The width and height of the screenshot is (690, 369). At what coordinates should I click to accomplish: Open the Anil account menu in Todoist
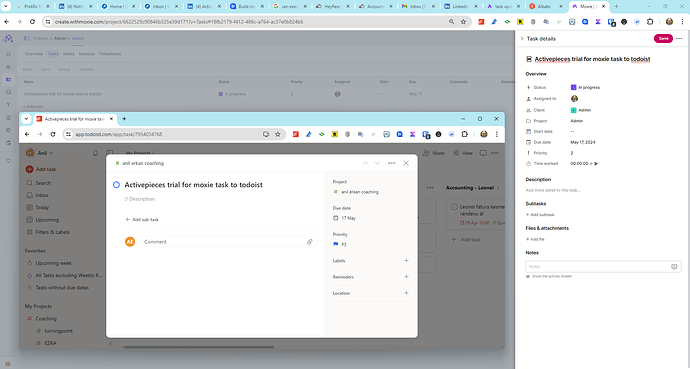coord(40,153)
